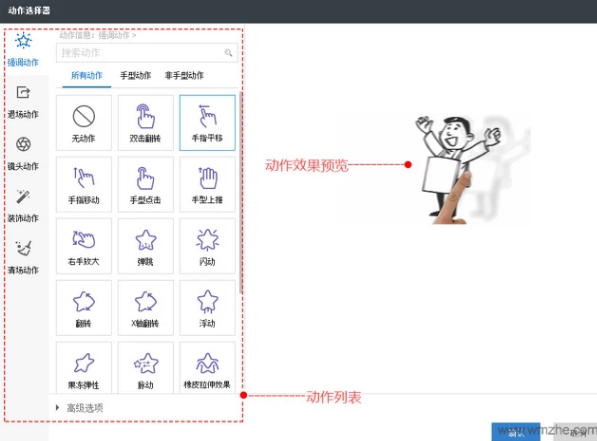Choose the 振动 action

[145, 368]
